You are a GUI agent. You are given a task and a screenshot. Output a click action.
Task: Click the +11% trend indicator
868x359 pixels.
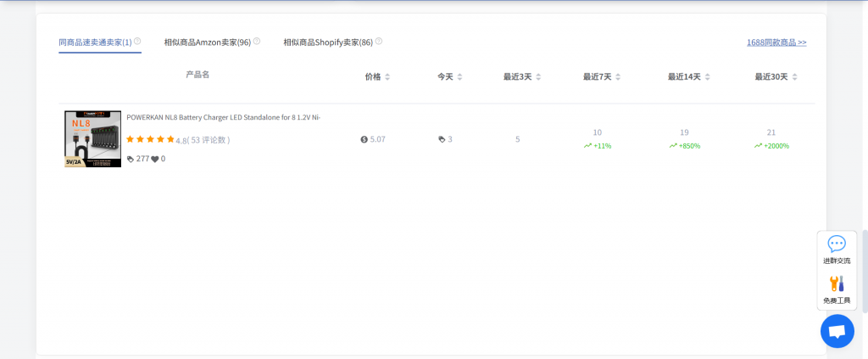click(x=598, y=146)
